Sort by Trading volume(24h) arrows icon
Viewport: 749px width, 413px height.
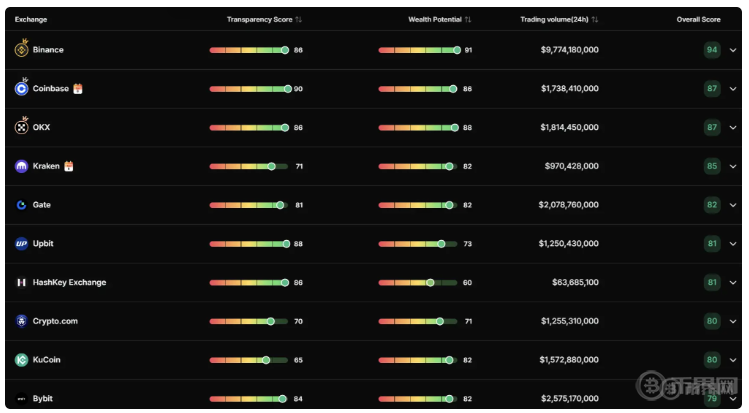595,20
